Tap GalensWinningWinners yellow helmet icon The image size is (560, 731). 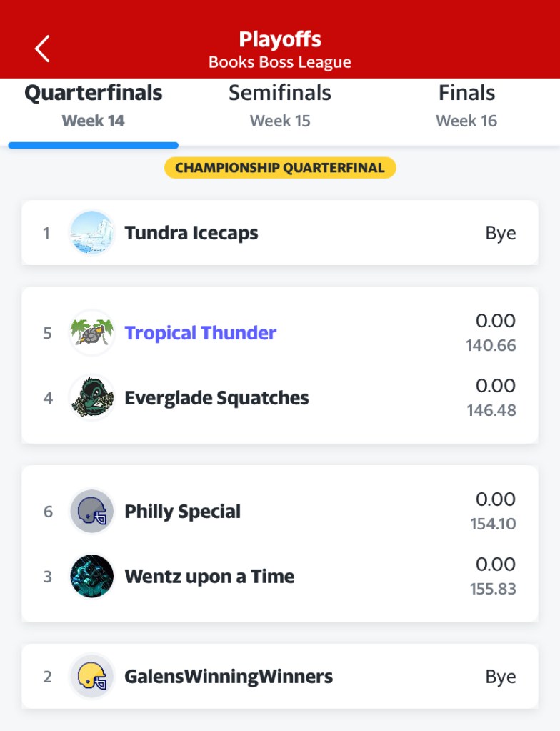click(x=92, y=677)
